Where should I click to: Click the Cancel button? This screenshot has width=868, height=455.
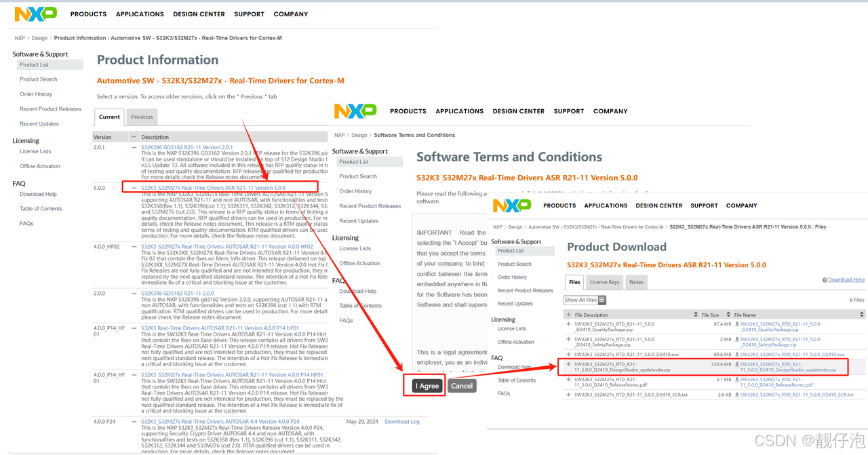pyautogui.click(x=462, y=385)
